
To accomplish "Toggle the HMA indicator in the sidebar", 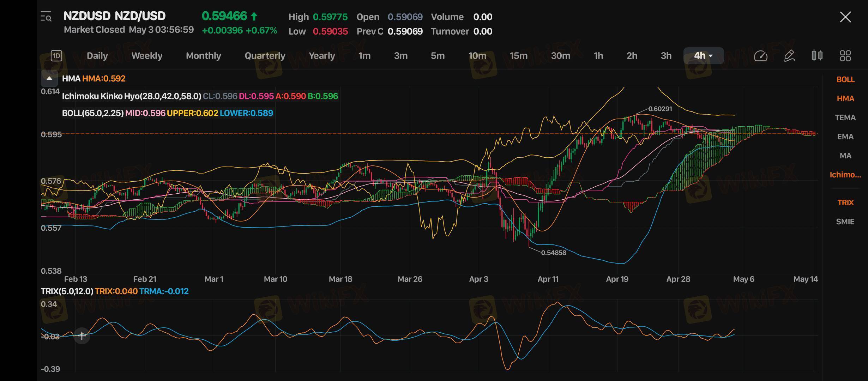I will 845,99.
